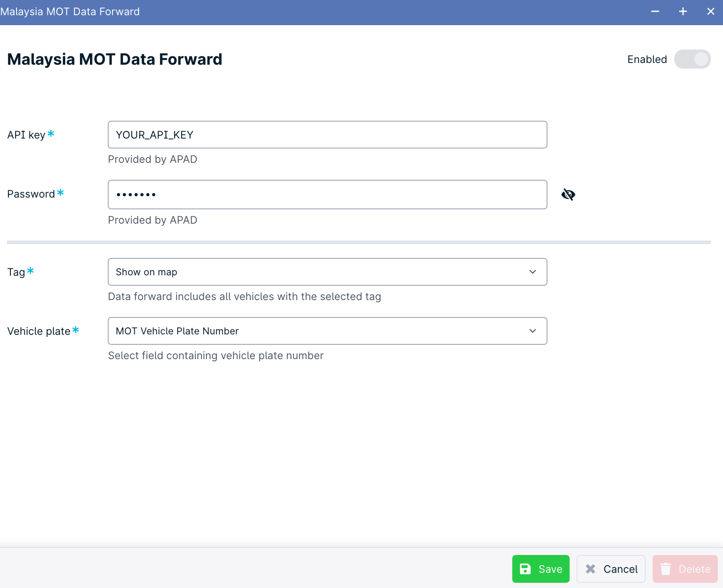Viewport: 723px width, 588px height.
Task: Open the Tag dropdown showing Show on map
Action: [327, 272]
